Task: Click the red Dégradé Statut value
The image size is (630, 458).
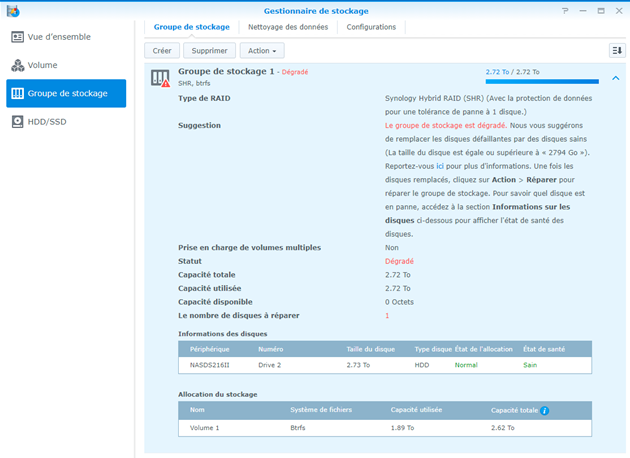Action: 399,261
